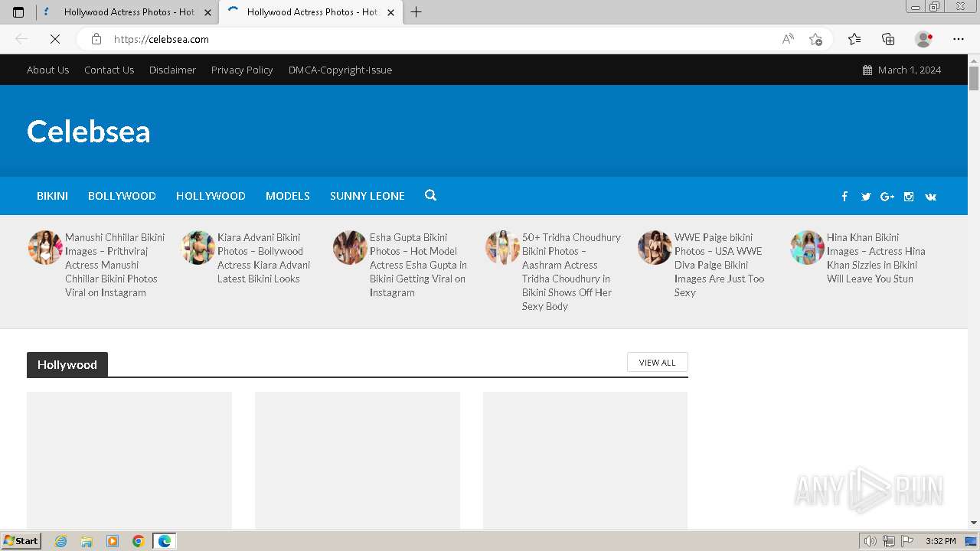Screen dimensions: 980x551
Task: Click the Hina Khan round thumbnail
Action: coord(807,248)
